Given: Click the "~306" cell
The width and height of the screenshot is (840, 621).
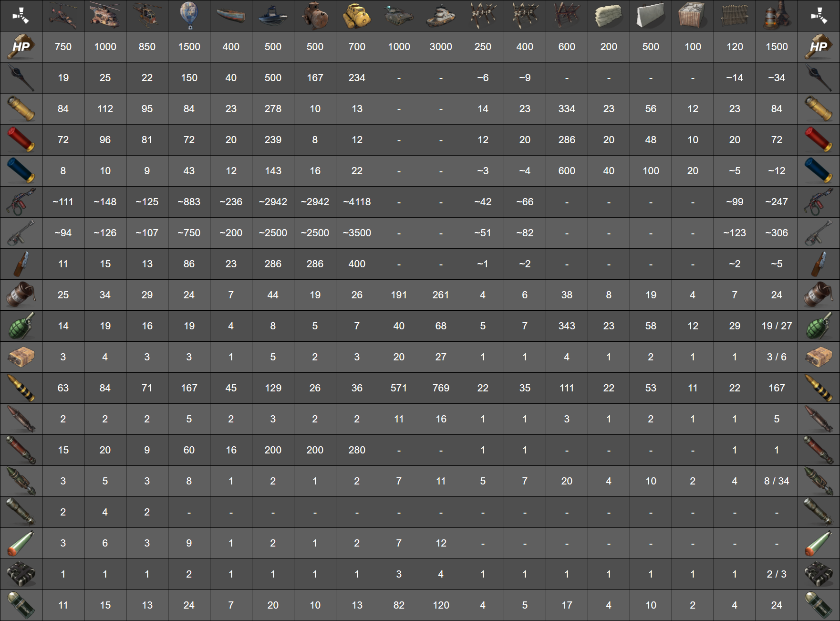Looking at the screenshot, I should pos(777,233).
